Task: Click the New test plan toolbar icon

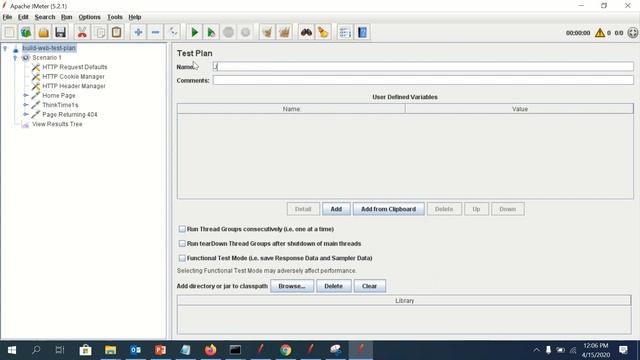Action: point(10,32)
